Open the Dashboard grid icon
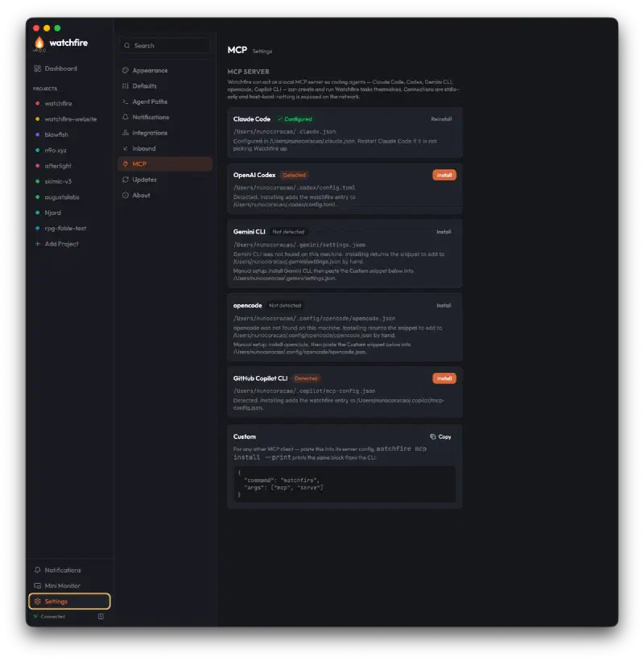644x661 pixels. 38,68
